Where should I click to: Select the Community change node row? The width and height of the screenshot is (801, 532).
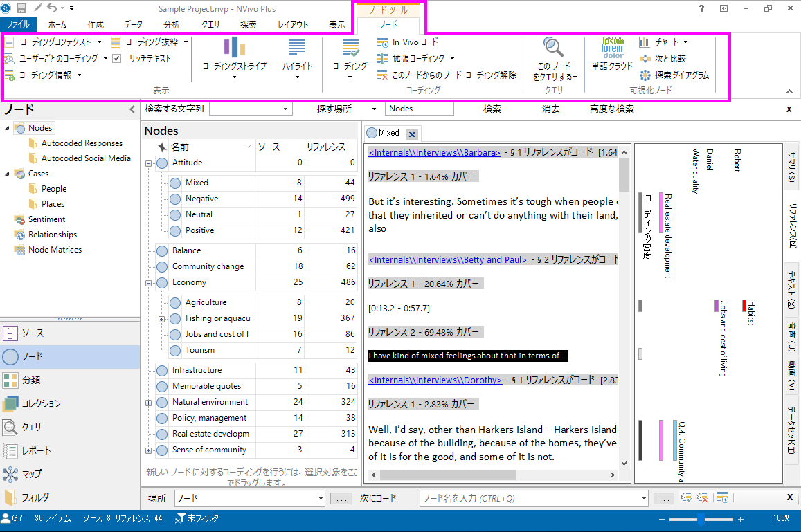(256, 266)
